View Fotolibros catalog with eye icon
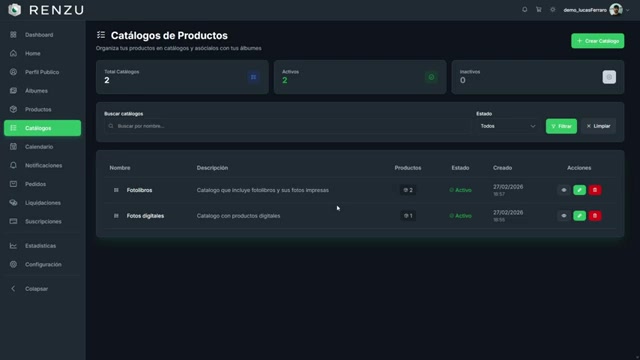The image size is (640, 360). tap(564, 190)
